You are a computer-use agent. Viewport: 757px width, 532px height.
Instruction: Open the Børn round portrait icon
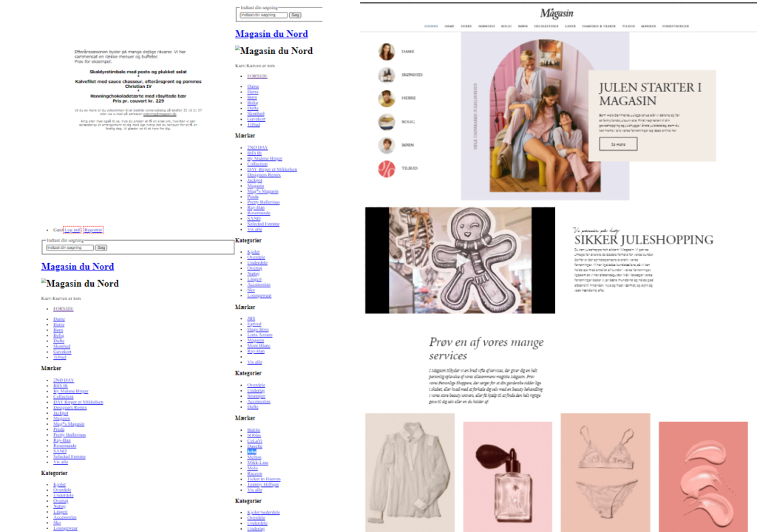386,145
